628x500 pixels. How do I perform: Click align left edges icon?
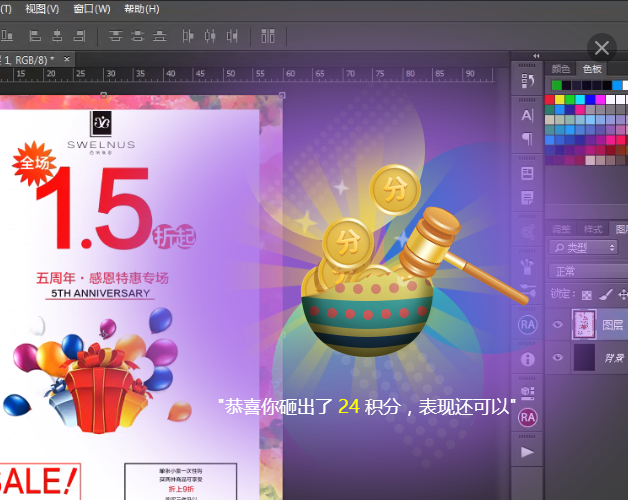(35, 36)
